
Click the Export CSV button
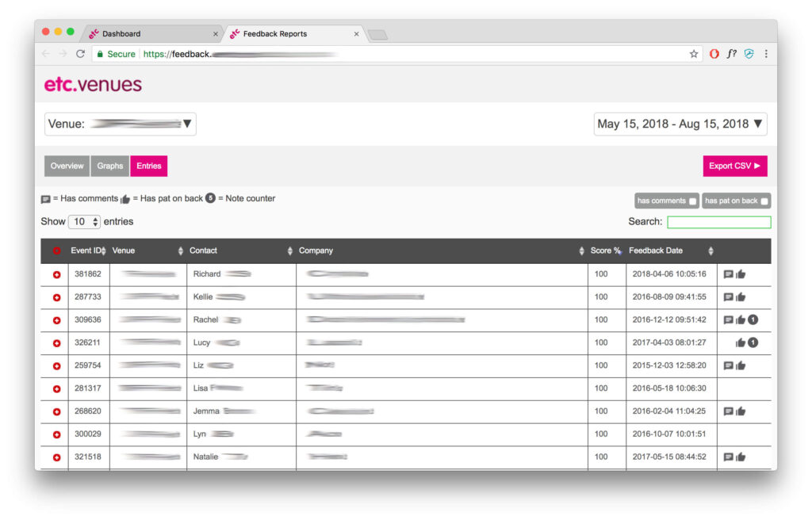point(734,166)
